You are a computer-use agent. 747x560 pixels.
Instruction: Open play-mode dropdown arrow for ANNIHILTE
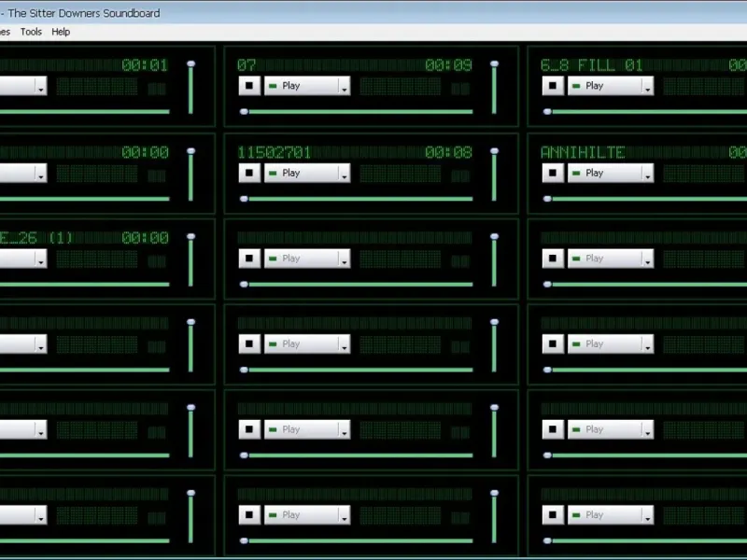pos(648,174)
